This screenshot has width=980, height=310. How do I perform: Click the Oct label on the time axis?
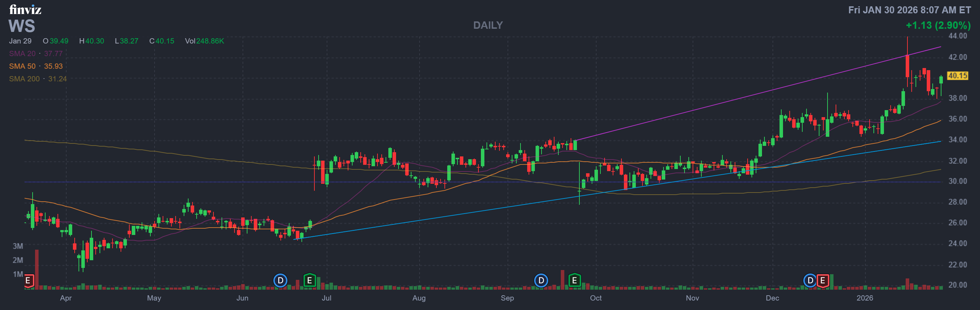pos(596,298)
